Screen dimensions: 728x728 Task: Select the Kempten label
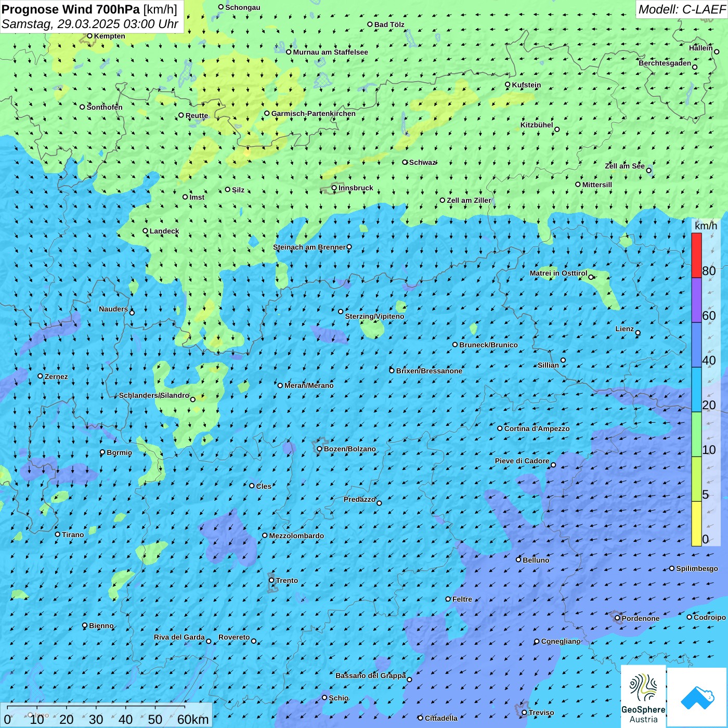pyautogui.click(x=109, y=36)
